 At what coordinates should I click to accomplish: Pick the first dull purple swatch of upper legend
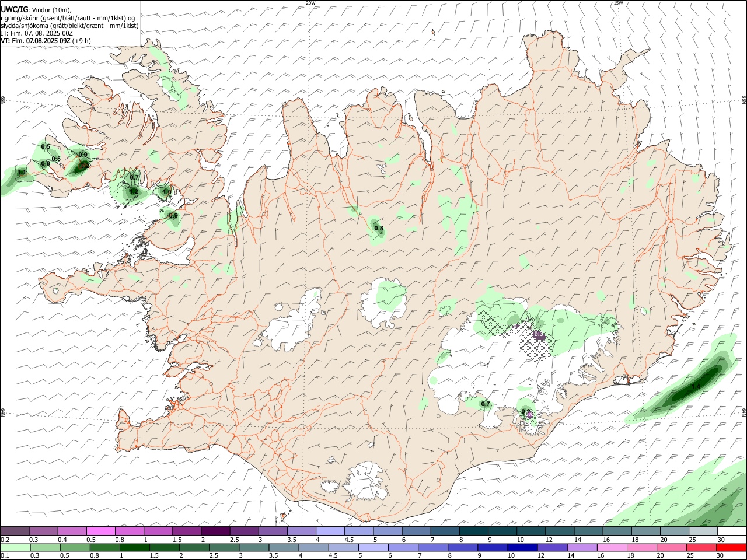[x=15, y=531]
